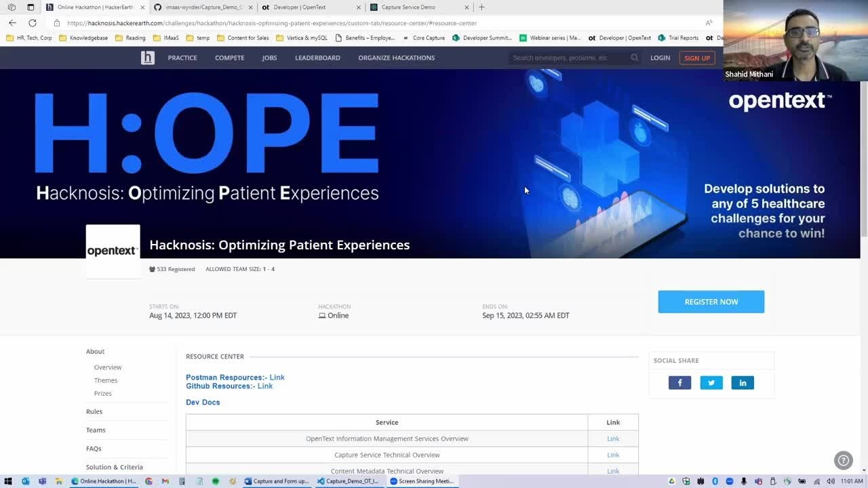Image resolution: width=868 pixels, height=488 pixels.
Task: Open Capture and Form taskbar window
Action: (276, 481)
